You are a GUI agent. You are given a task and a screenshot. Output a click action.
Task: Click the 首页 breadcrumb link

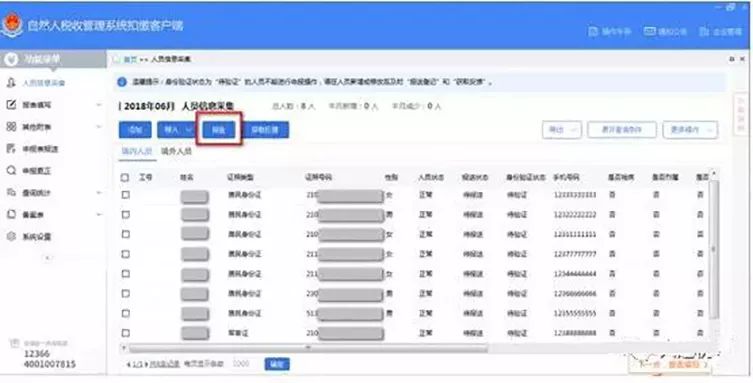point(130,60)
